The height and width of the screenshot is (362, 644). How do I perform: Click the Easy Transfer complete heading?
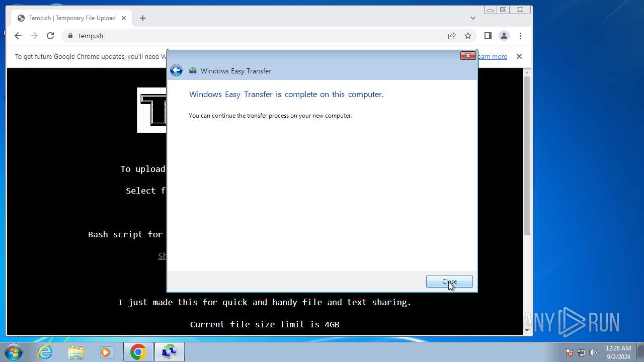[286, 95]
